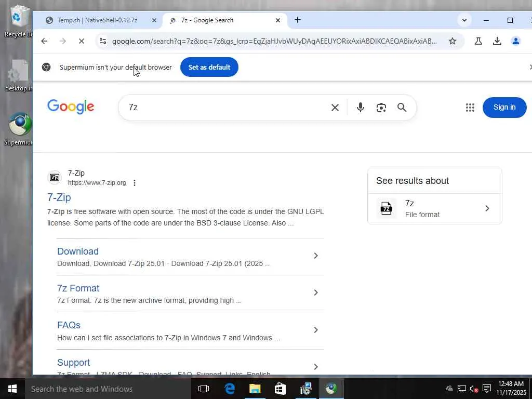The image size is (532, 399).
Task: Open a new browser tab
Action: tap(298, 20)
